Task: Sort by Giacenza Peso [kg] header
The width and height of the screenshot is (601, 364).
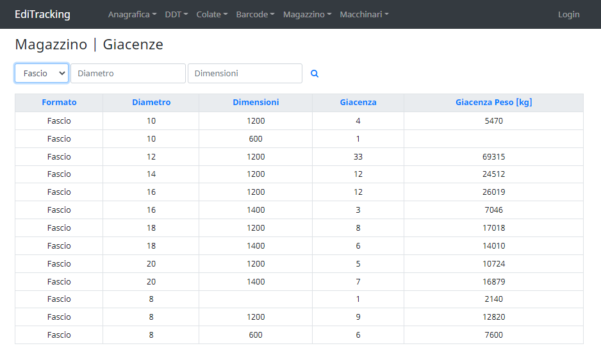Action: coord(493,103)
